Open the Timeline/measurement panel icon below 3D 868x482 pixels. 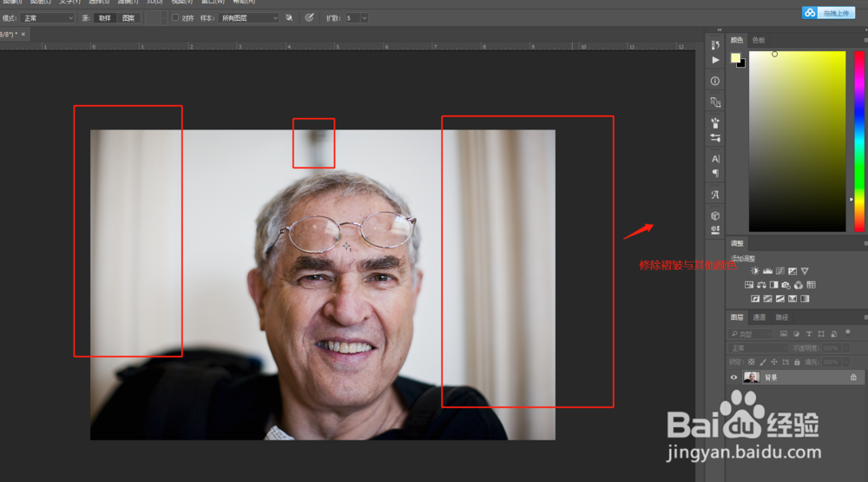pos(715,229)
